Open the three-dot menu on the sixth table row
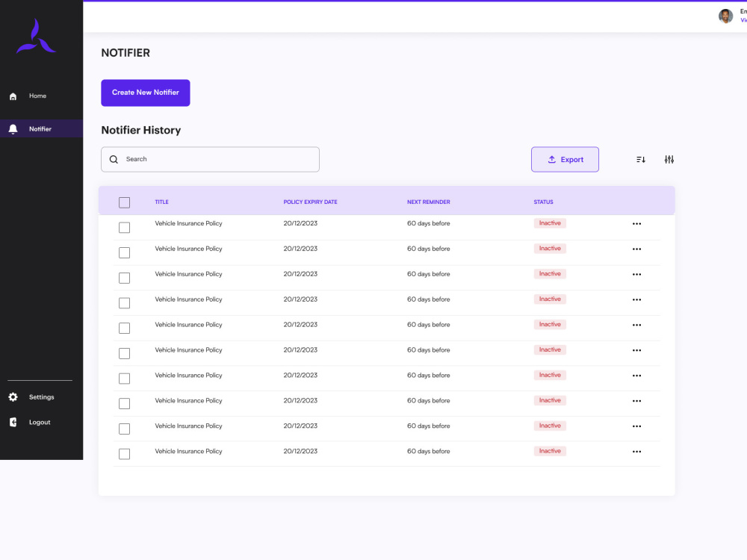This screenshot has height=560, width=747. coord(636,350)
